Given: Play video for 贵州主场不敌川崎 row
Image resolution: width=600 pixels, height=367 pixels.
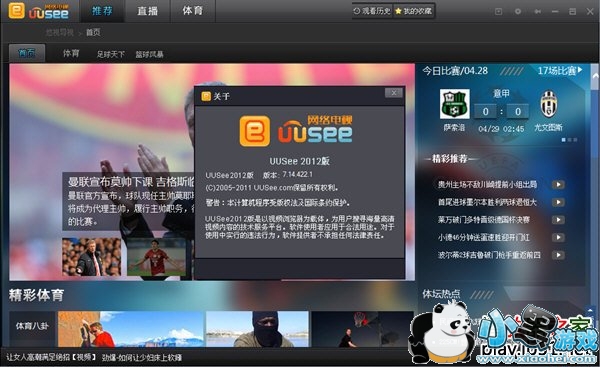Looking at the screenshot, I should point(558,184).
